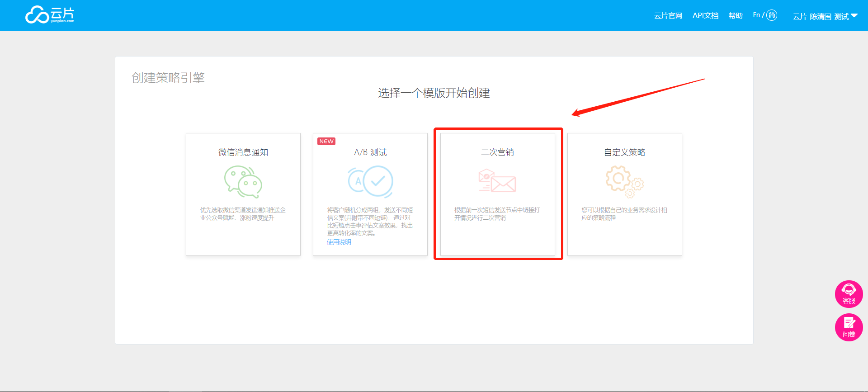Click the WeChat chat bubbles icon
868x392 pixels.
point(243,182)
